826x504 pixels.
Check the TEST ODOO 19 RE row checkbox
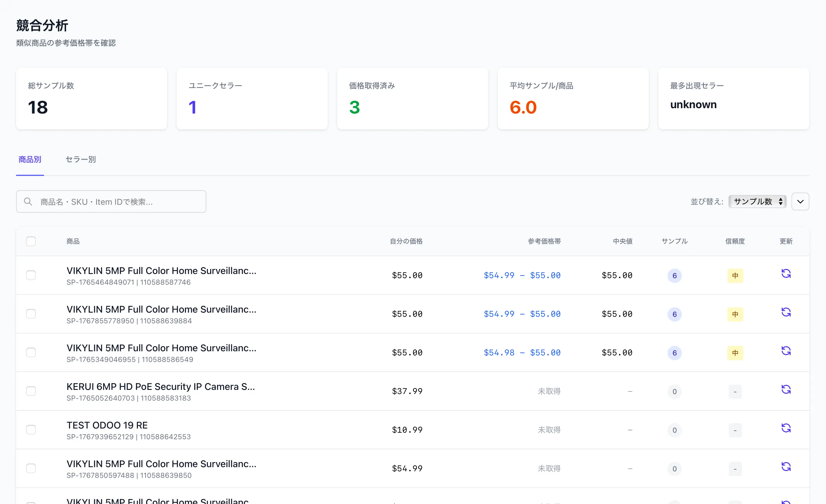pyautogui.click(x=31, y=430)
